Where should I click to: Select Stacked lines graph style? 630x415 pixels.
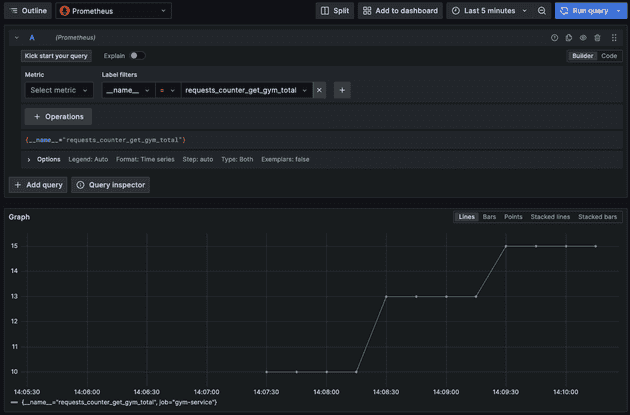tap(550, 217)
